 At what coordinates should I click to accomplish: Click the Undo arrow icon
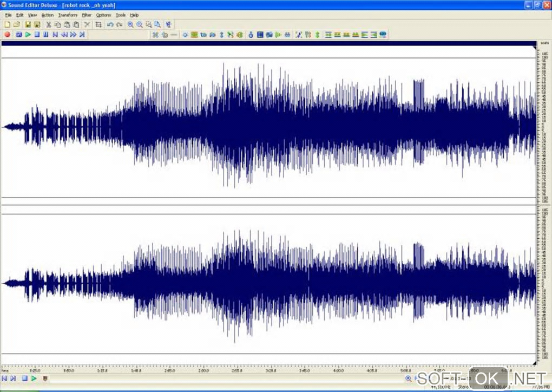click(110, 24)
